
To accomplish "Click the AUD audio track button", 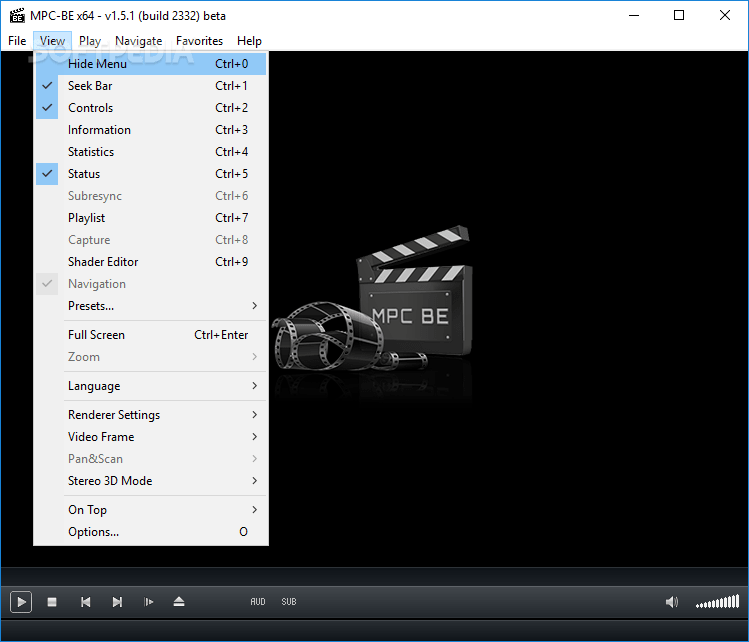I will coord(257,602).
